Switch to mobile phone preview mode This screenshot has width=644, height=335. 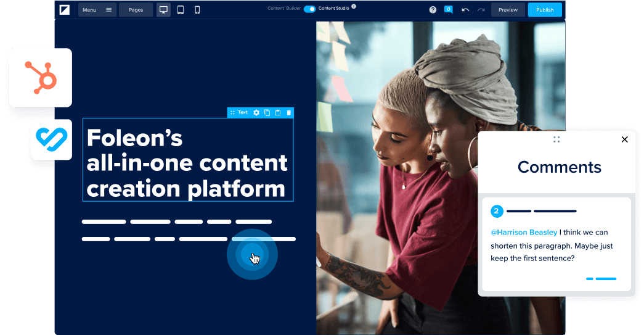(197, 10)
